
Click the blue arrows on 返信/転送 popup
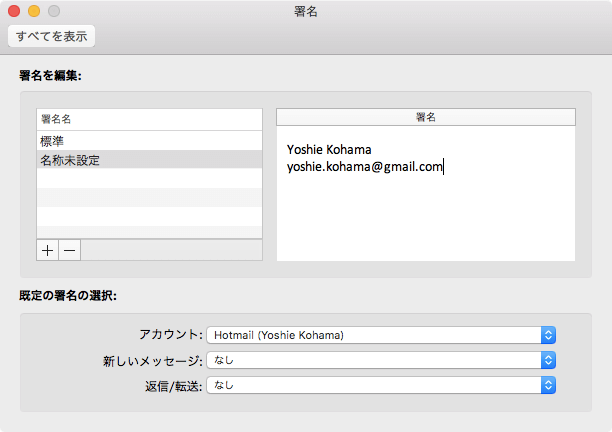(548, 384)
